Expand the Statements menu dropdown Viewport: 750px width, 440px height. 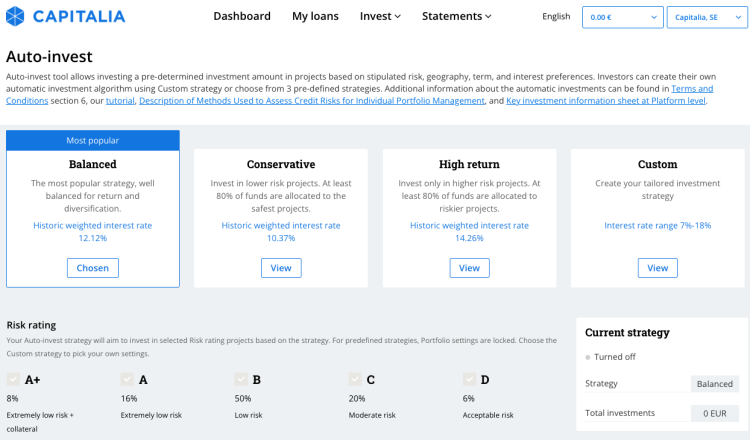(457, 16)
